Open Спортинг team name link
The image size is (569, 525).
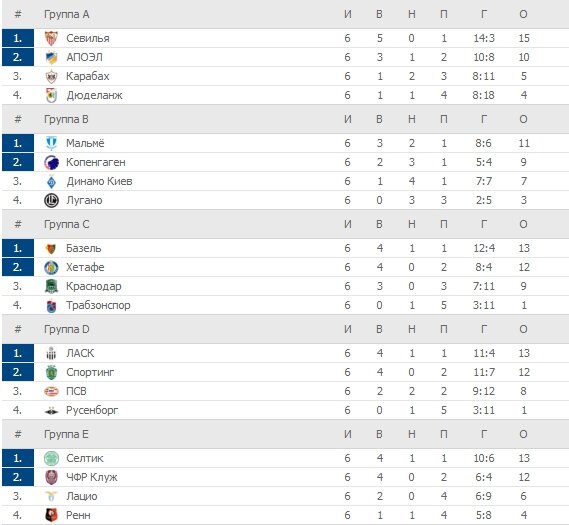(90, 372)
